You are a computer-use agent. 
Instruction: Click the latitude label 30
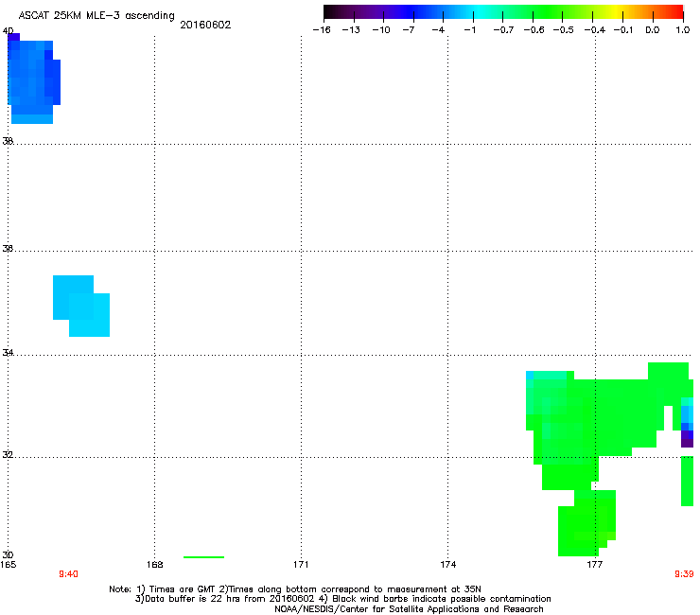click(8, 554)
